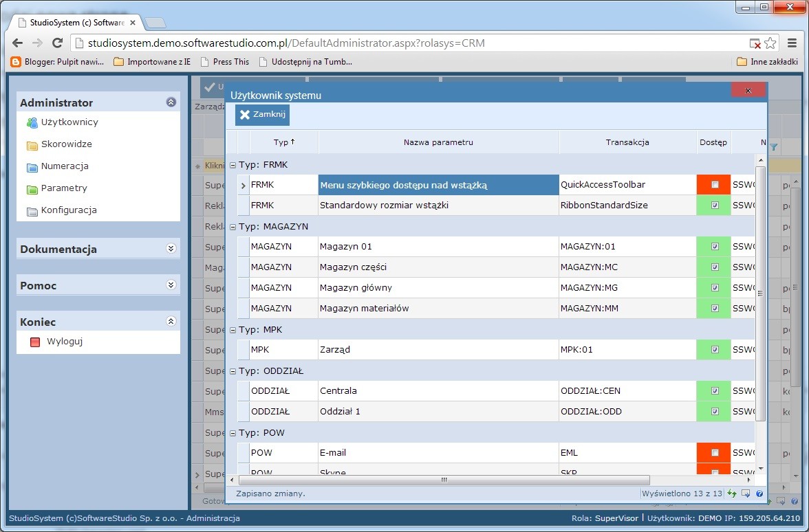
Task: Click the refresh arrows icon in dialog footer
Action: (732, 494)
